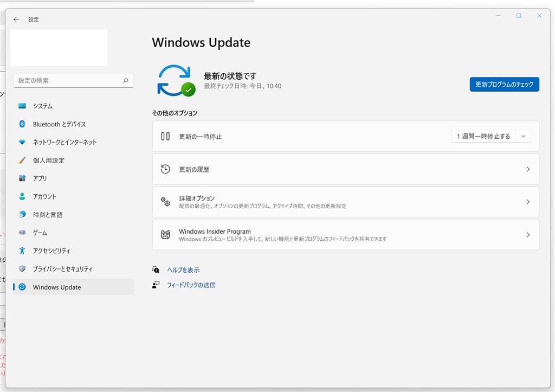
Task: Click the ネットワークとインターネット globe icon
Action: click(x=22, y=142)
